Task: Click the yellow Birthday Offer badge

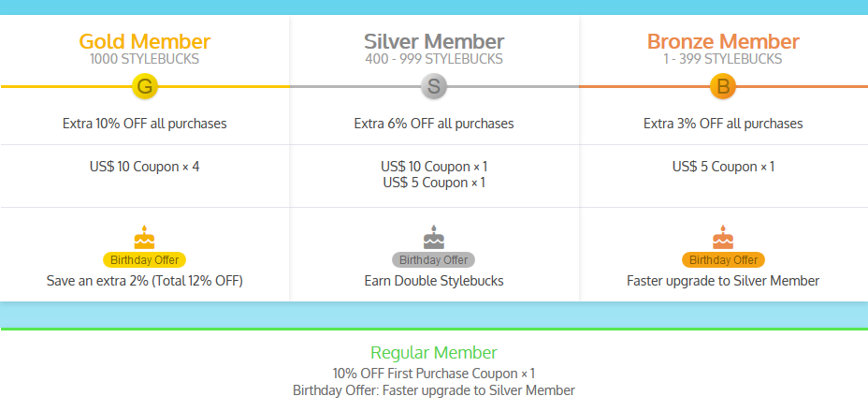Action: point(144,260)
